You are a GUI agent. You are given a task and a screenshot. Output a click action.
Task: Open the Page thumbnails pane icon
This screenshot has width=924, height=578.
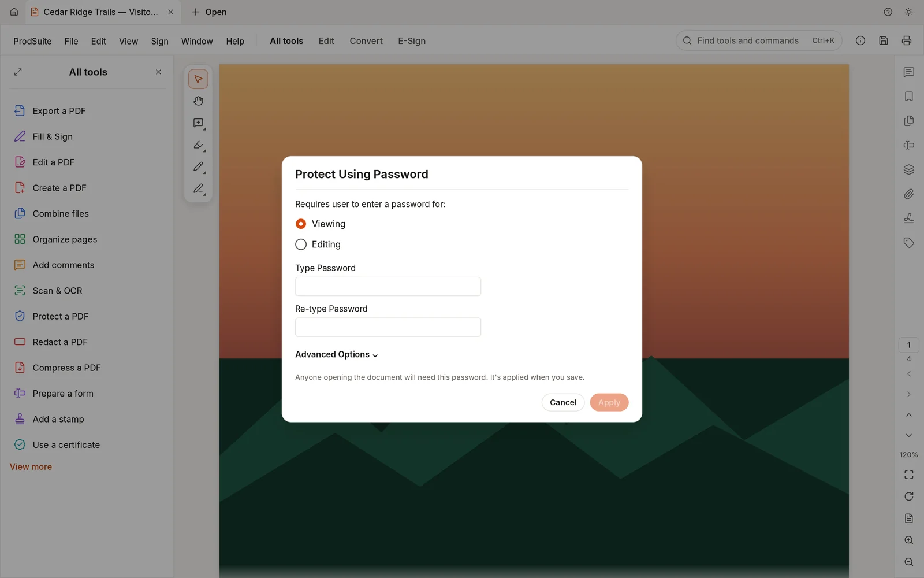(x=909, y=121)
